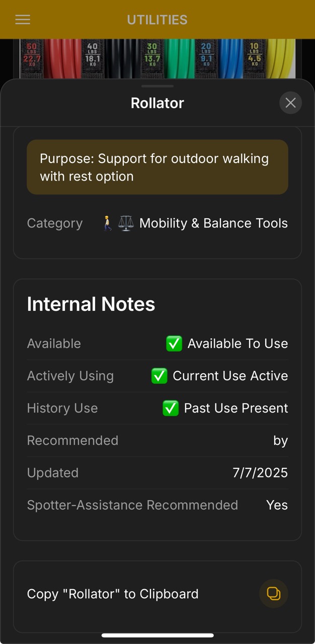Click the balance scale emoji in Category row

point(125,223)
